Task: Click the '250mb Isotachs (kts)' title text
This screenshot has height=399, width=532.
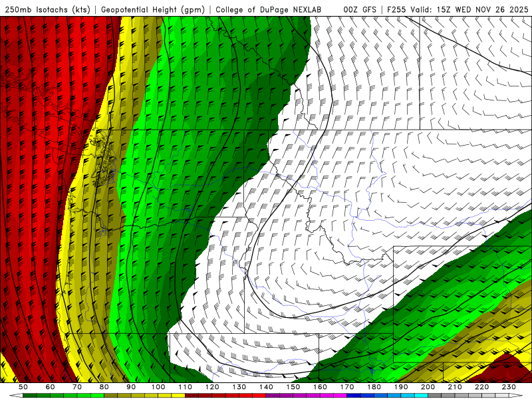Action: tap(47, 9)
